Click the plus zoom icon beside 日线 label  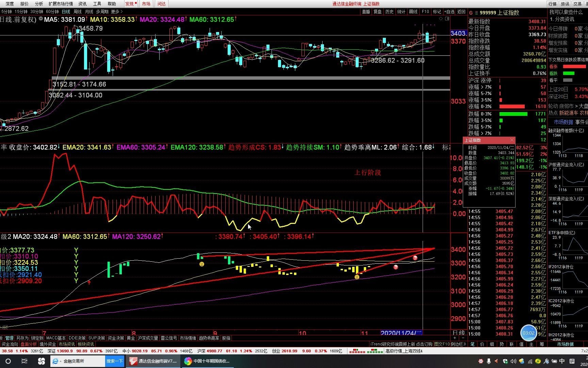455,338
